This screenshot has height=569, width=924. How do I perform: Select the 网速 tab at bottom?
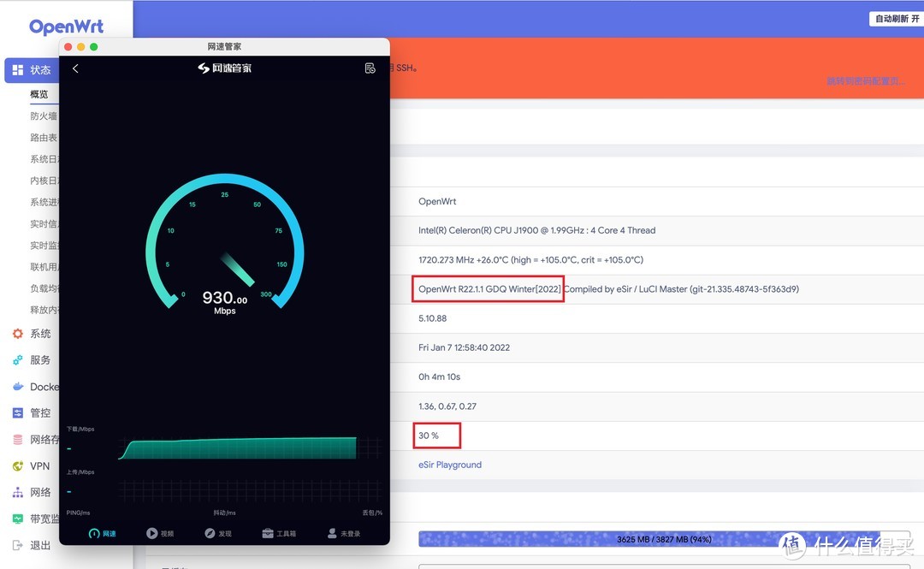point(103,533)
